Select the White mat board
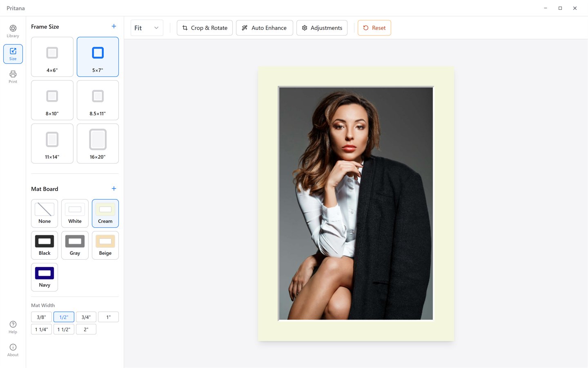The image size is (588, 368). (x=75, y=213)
